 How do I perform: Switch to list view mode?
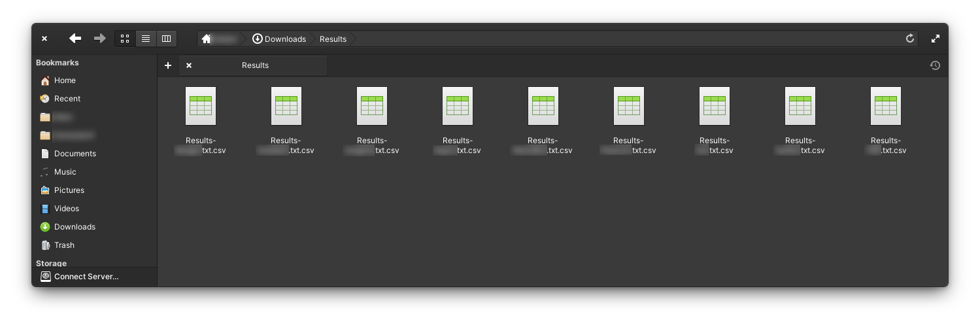point(146,39)
